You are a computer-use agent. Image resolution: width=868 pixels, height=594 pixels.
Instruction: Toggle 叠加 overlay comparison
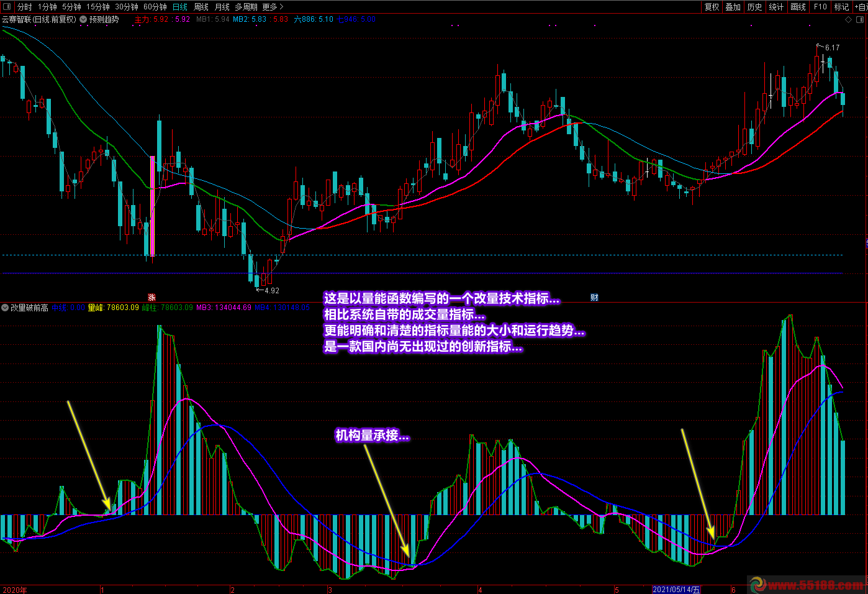[x=733, y=7]
